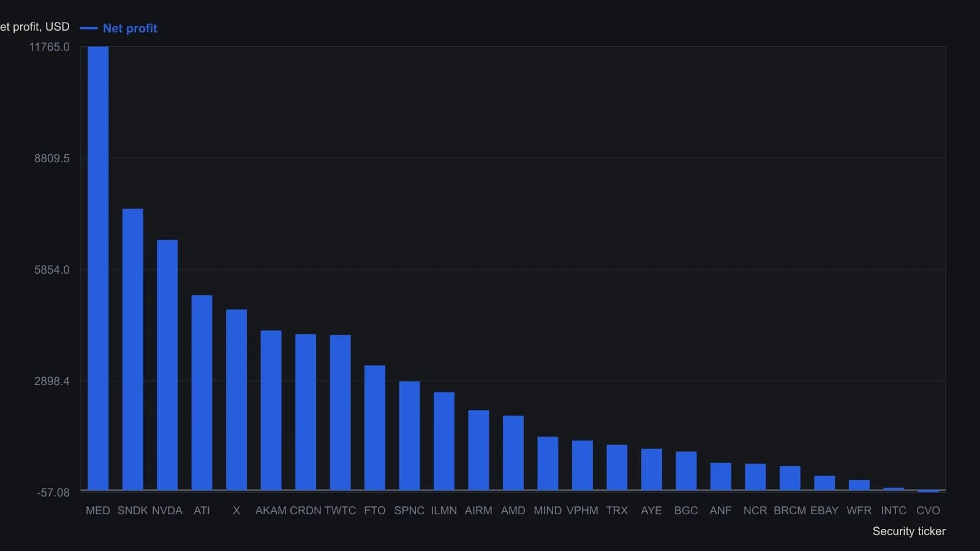
Task: Click the BRCM bar
Action: pos(790,478)
